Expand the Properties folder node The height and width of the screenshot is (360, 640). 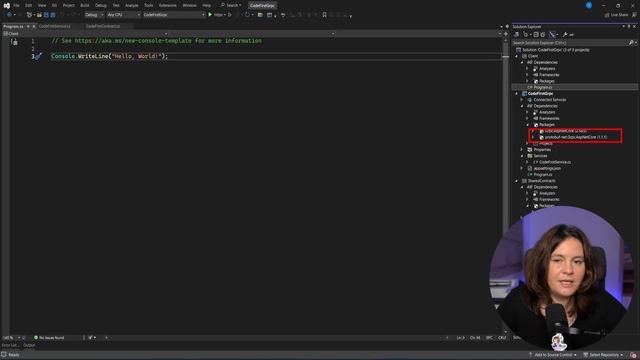(x=522, y=150)
